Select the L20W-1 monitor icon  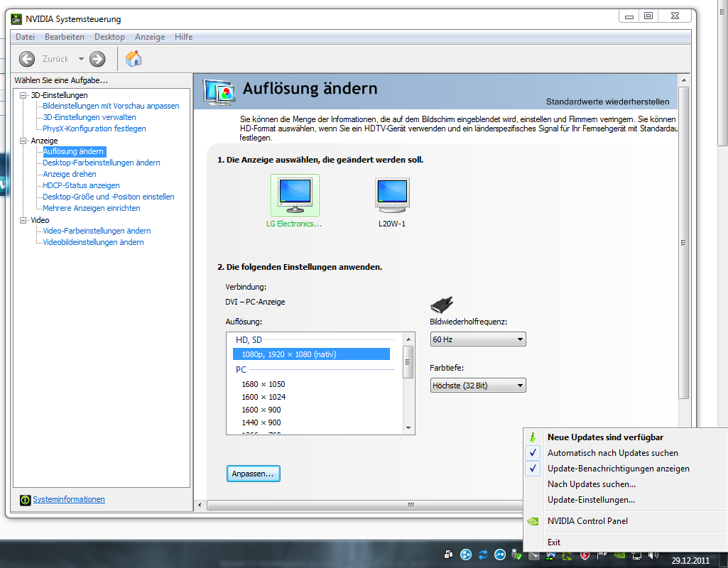(x=392, y=195)
